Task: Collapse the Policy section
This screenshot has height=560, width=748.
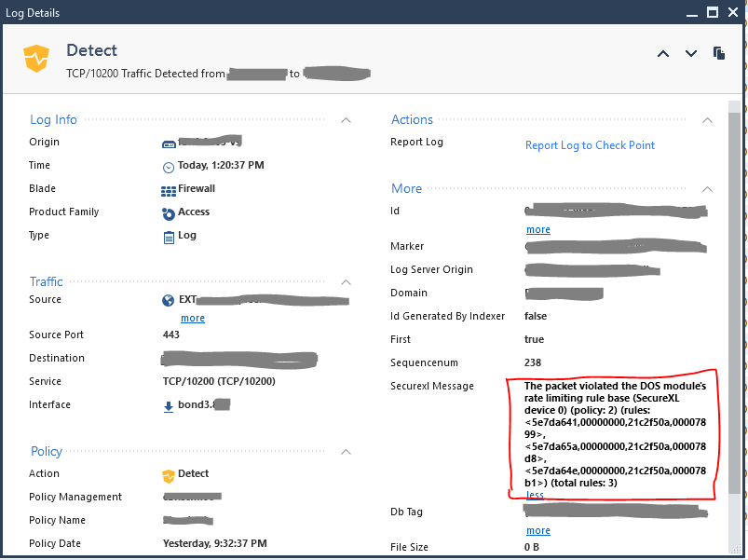Action: (x=346, y=451)
